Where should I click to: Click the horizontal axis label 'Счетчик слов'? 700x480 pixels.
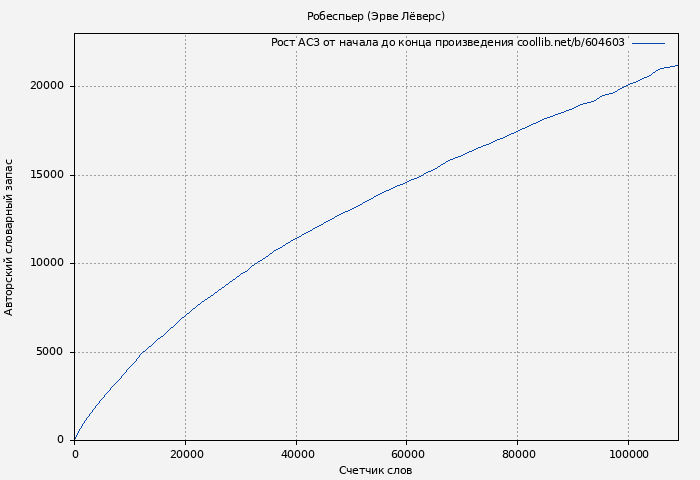pyautogui.click(x=375, y=470)
